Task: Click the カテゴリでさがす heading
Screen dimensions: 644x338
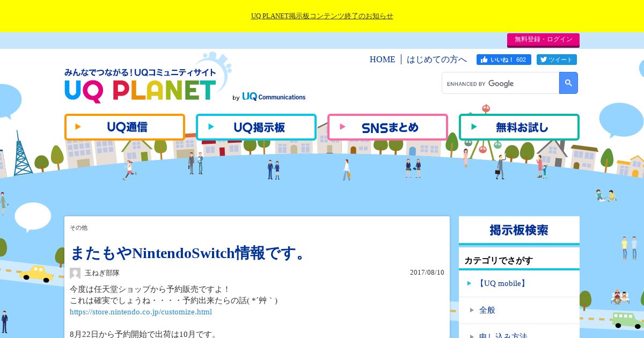Action: [499, 261]
